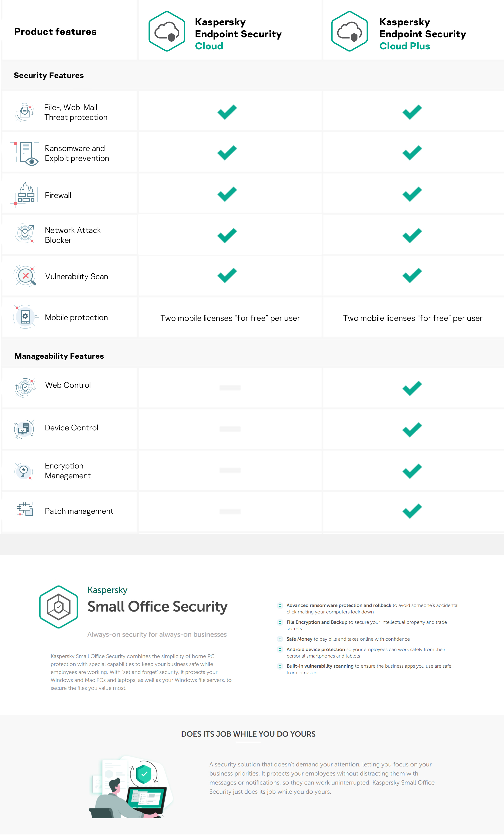Click the Cloud dash for Web Control
Screen dimensions: 504x836
[230, 388]
